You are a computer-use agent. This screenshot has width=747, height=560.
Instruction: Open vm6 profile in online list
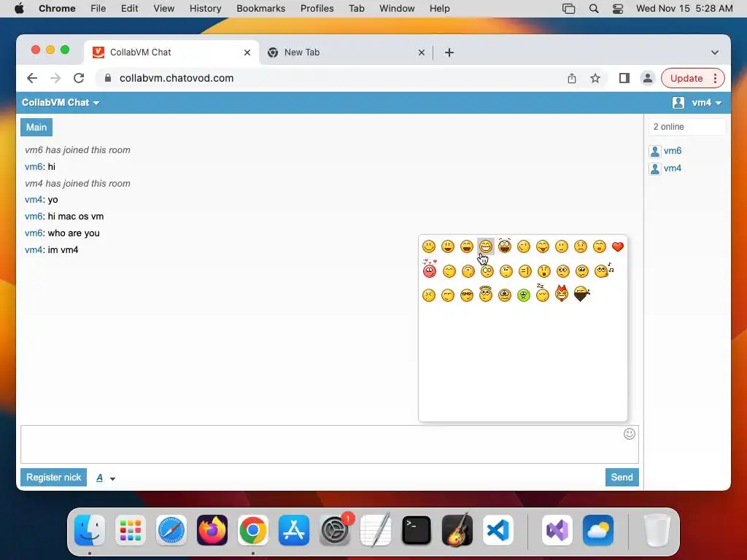coord(672,151)
